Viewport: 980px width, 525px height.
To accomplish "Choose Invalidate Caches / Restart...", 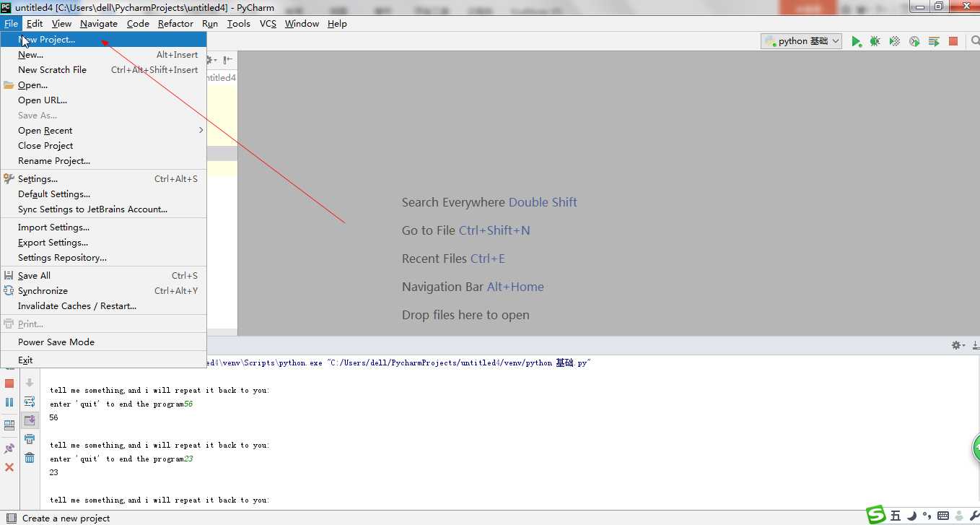I will click(x=103, y=306).
